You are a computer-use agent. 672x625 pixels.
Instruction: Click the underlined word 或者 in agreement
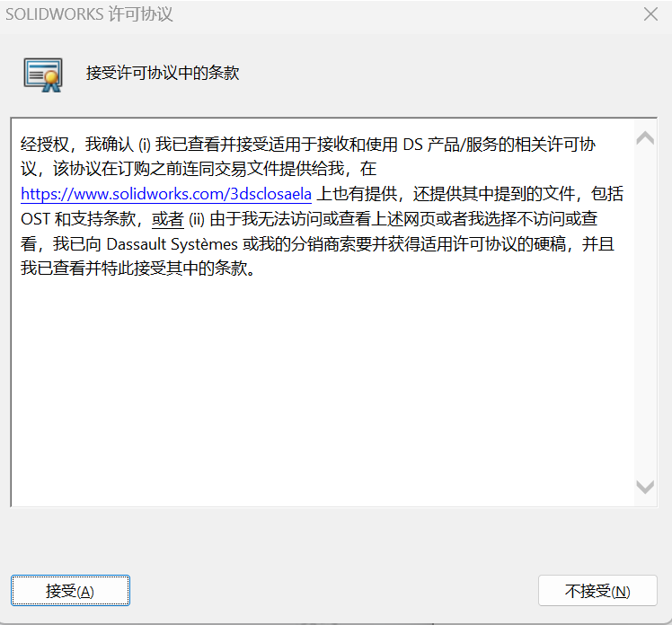pyautogui.click(x=168, y=219)
